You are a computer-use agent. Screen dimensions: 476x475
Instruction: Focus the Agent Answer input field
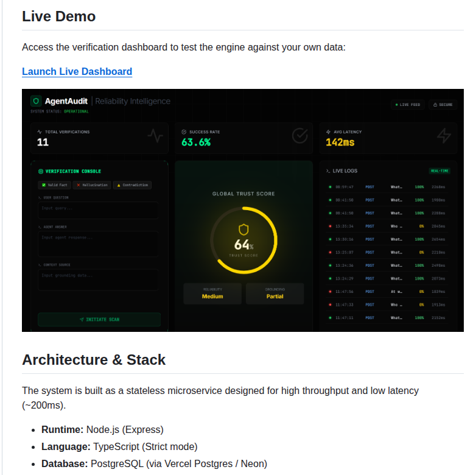[x=98, y=244]
